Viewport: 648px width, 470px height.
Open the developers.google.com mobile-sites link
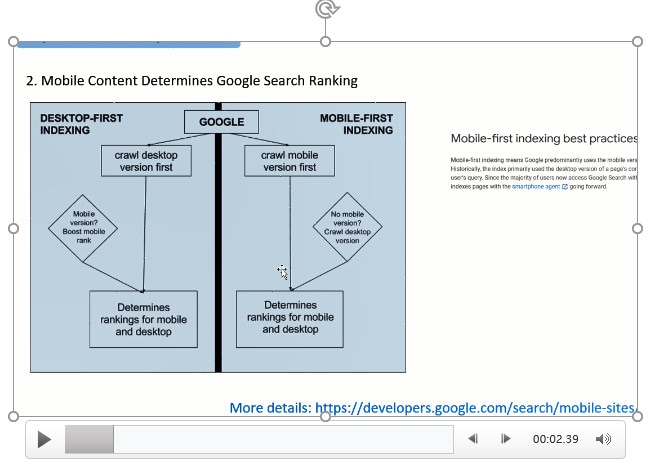tap(476, 408)
